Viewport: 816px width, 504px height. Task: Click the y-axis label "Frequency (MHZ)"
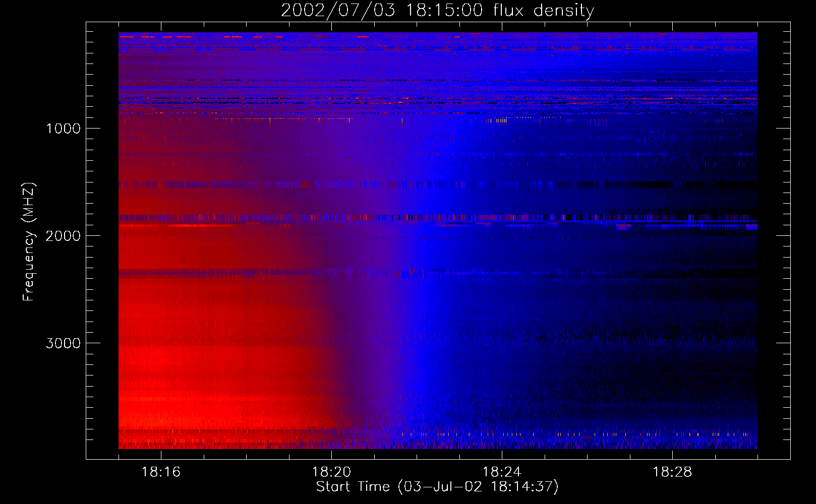coord(29,242)
